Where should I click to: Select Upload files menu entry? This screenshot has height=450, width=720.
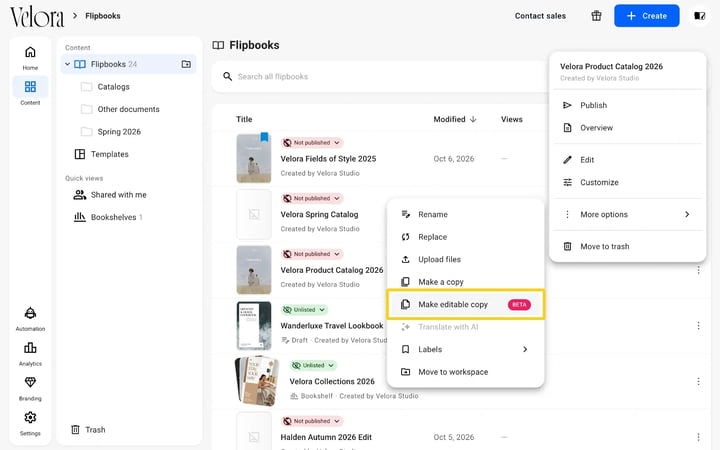tap(466, 259)
